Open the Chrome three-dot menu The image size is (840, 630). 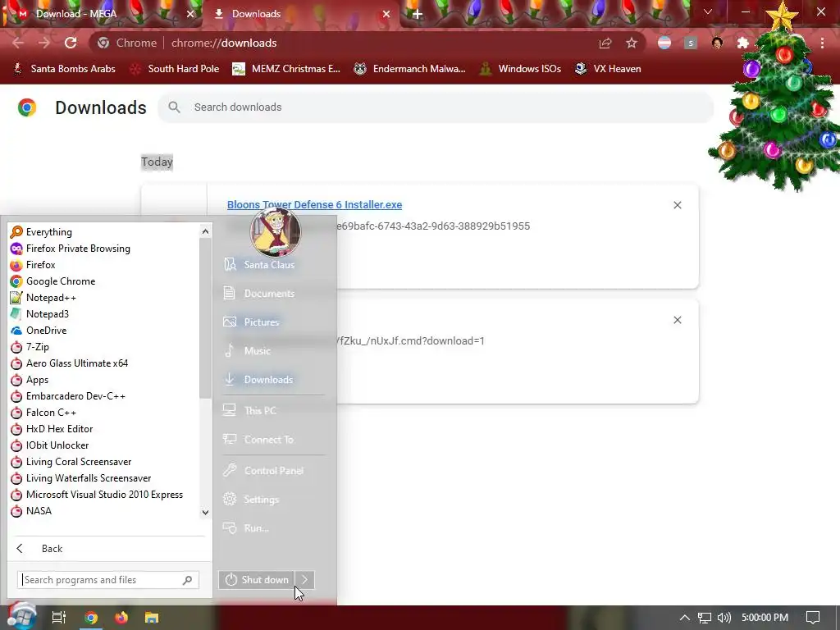822,43
